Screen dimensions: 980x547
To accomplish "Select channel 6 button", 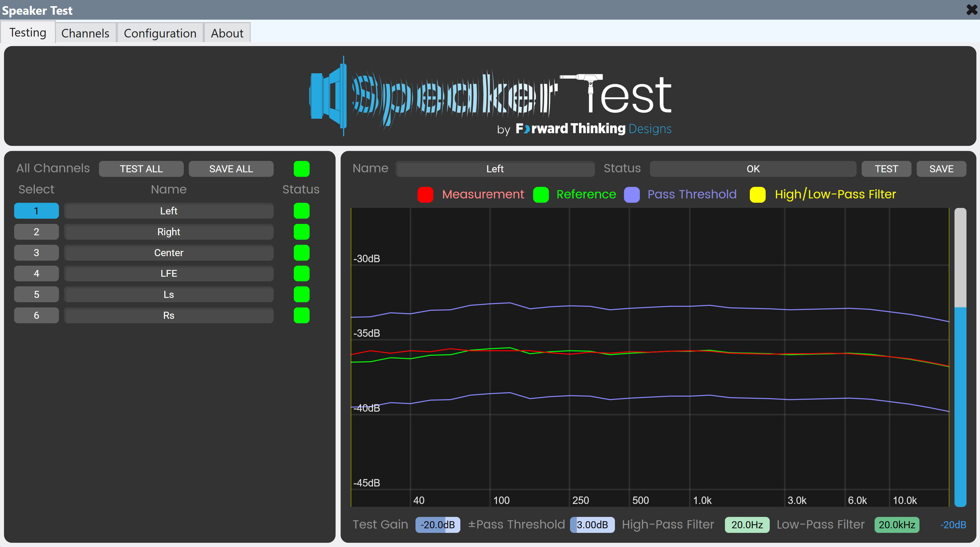I will pos(37,315).
